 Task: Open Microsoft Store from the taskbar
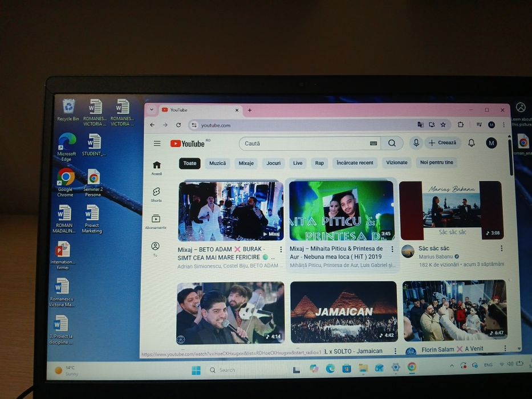click(x=347, y=368)
